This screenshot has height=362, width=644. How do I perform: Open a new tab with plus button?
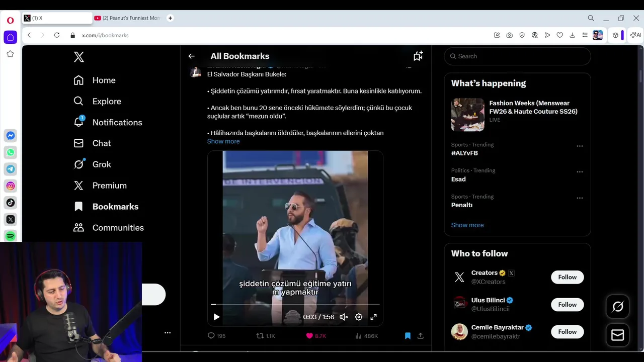pyautogui.click(x=170, y=18)
